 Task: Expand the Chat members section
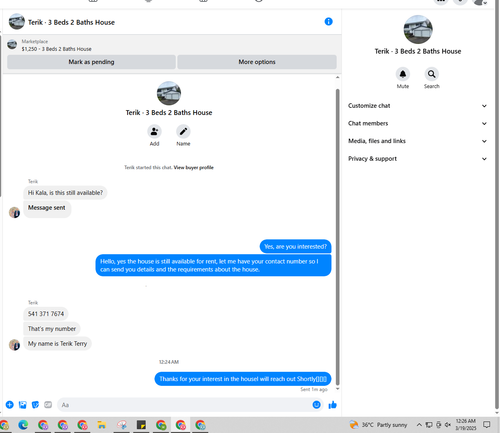418,123
